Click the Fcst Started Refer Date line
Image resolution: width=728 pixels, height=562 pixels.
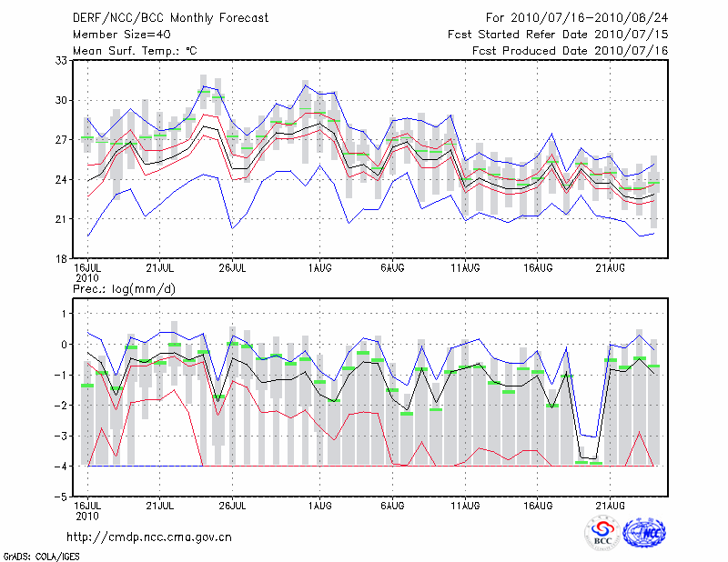pos(558,35)
